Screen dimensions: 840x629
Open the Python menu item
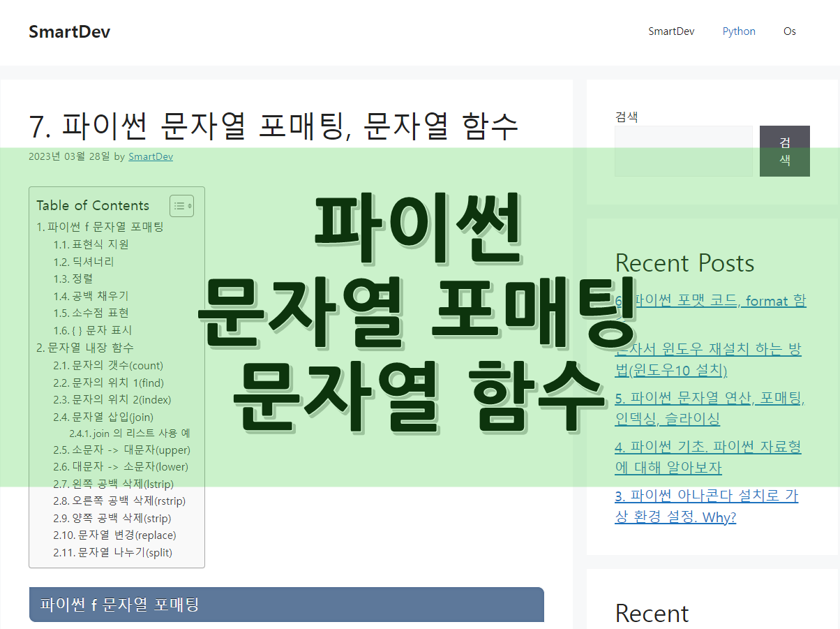click(x=739, y=31)
